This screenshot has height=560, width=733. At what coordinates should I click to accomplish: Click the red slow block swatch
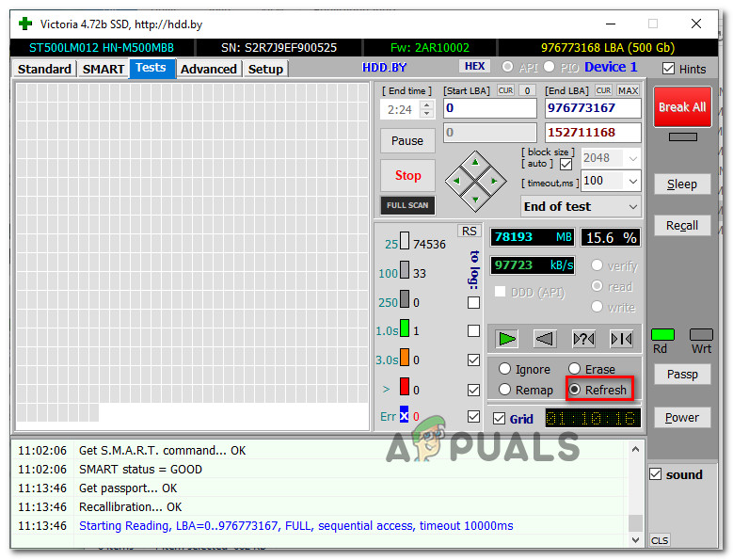[x=405, y=386]
